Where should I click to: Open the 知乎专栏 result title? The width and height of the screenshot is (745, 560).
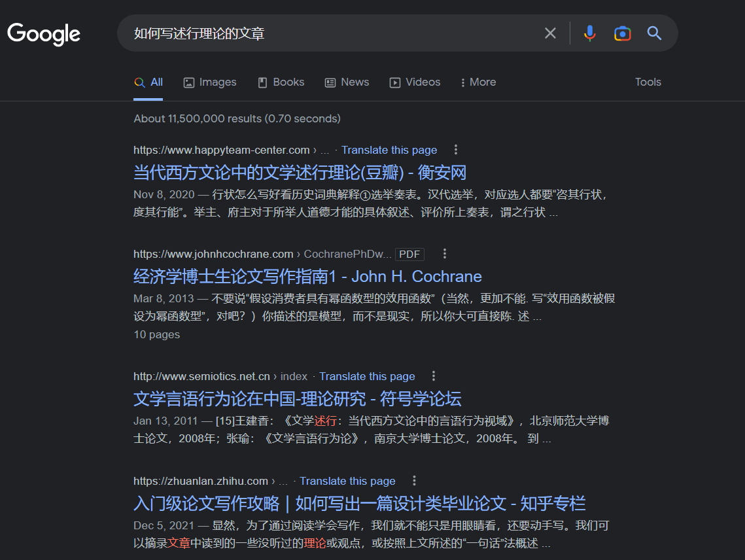[359, 504]
